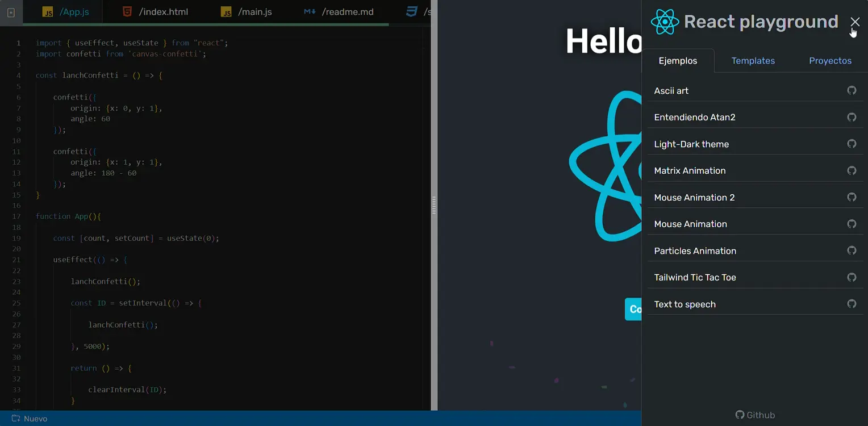Click the Github link at the panel bottom
This screenshot has height=426, width=868.
pos(755,415)
